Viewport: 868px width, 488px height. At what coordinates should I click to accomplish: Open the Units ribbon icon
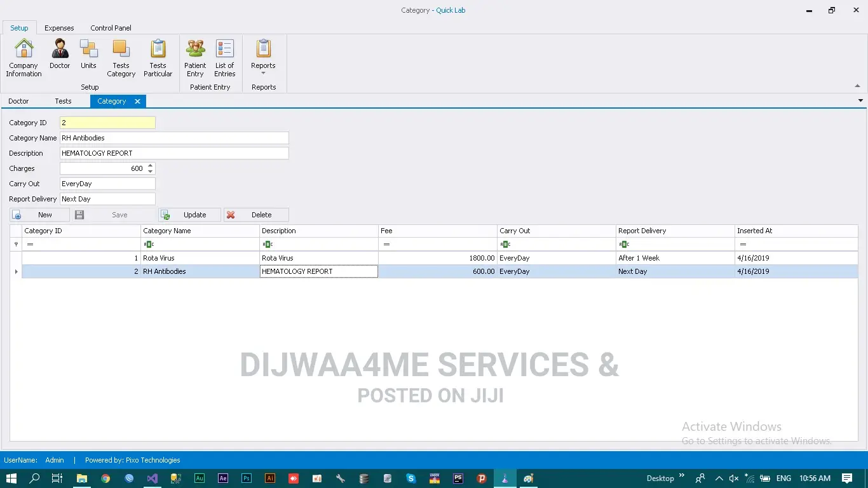coord(88,54)
